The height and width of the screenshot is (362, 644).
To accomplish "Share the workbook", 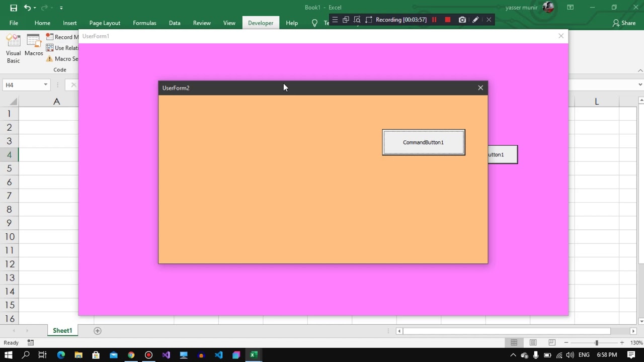I will [624, 23].
